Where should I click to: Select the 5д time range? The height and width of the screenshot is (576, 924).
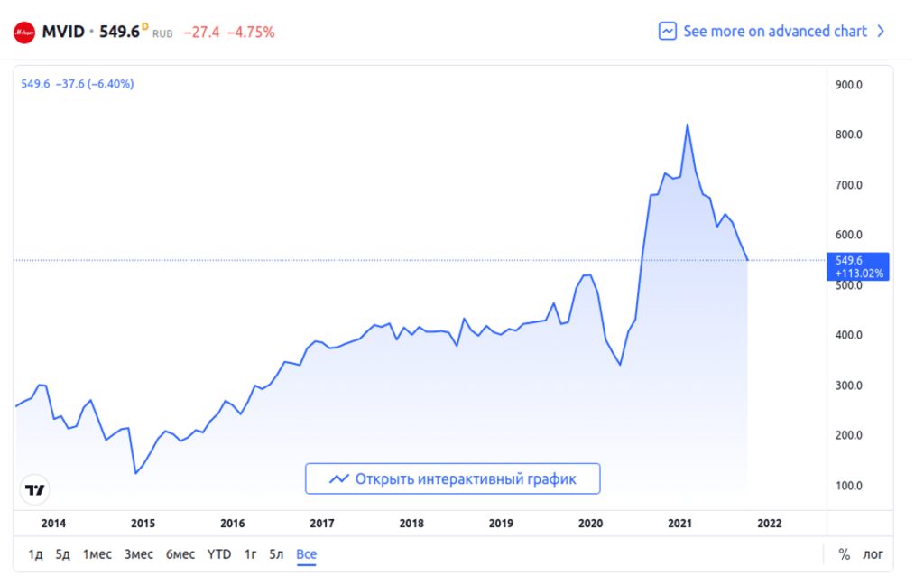point(62,554)
